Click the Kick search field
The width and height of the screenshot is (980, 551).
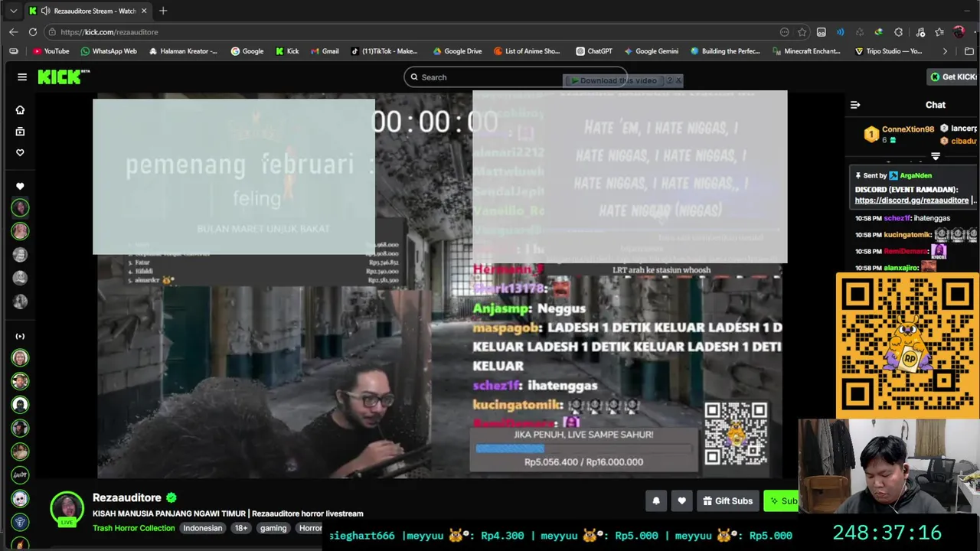point(514,77)
